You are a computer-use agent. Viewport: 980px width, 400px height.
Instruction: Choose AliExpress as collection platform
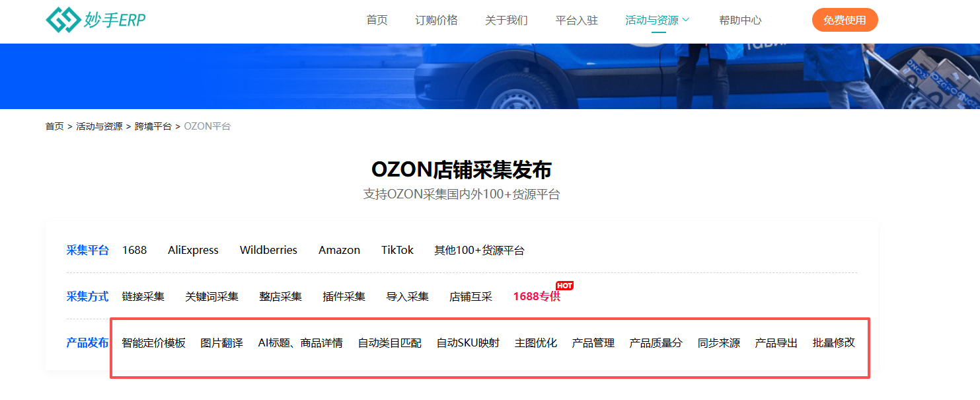(193, 250)
